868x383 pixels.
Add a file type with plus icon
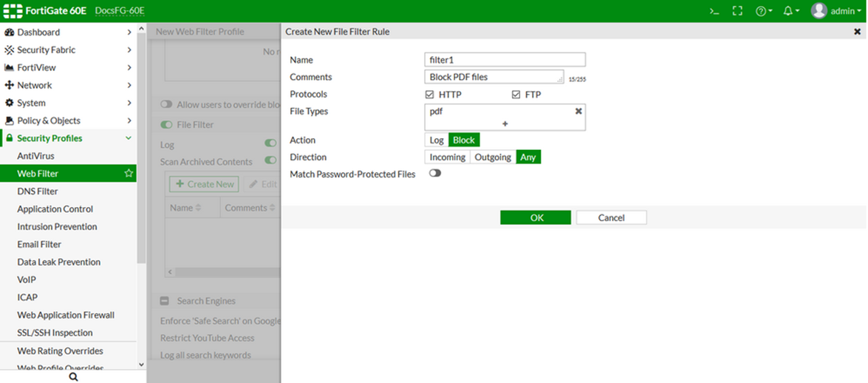pyautogui.click(x=505, y=123)
